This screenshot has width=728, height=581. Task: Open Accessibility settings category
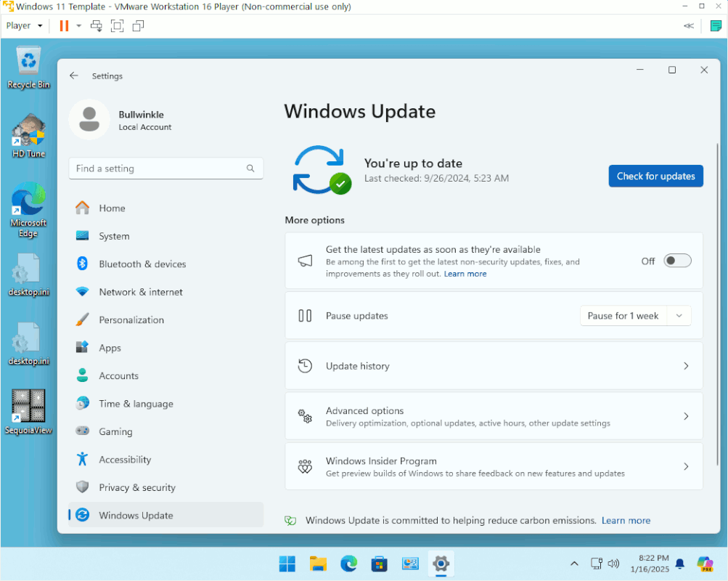coord(165,459)
